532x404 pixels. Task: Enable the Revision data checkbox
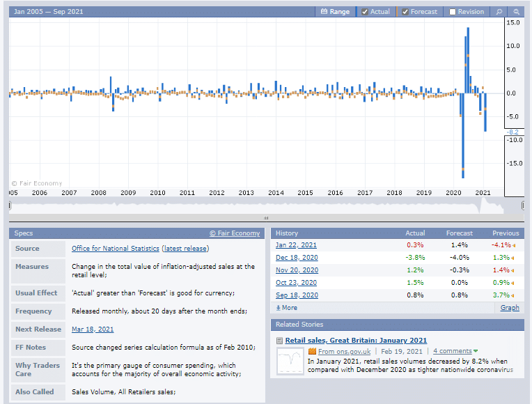click(x=452, y=12)
